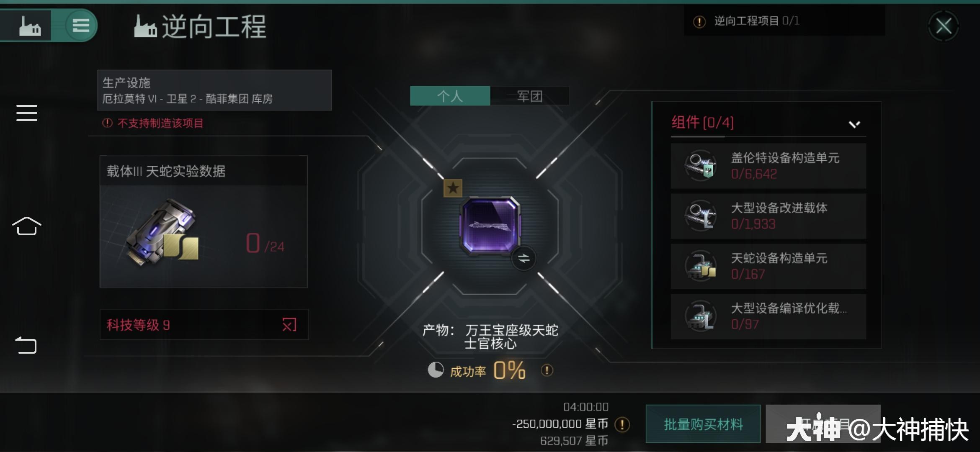Click the round list menu button

tap(81, 26)
